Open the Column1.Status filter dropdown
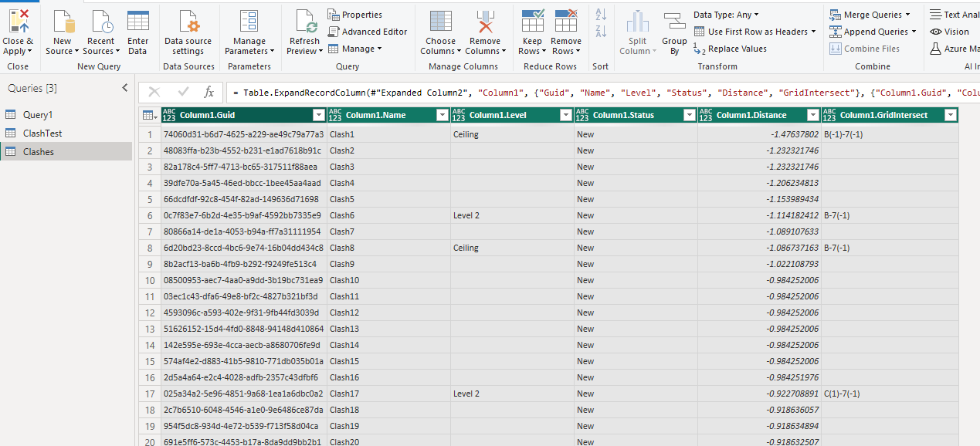This screenshot has width=980, height=446. point(689,116)
